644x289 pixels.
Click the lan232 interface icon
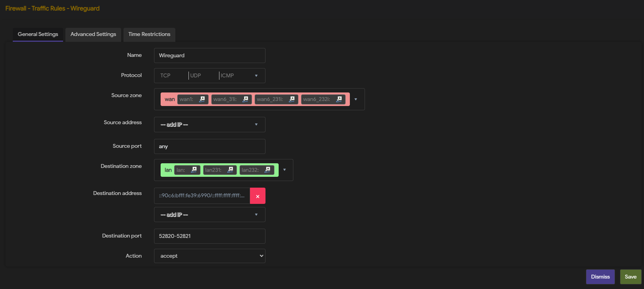(x=267, y=170)
